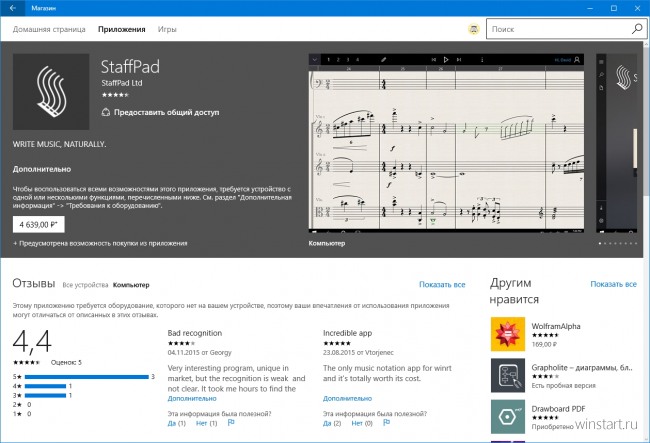Flag the Bad recognition review
Screen dimensions: 650x443
(231, 423)
